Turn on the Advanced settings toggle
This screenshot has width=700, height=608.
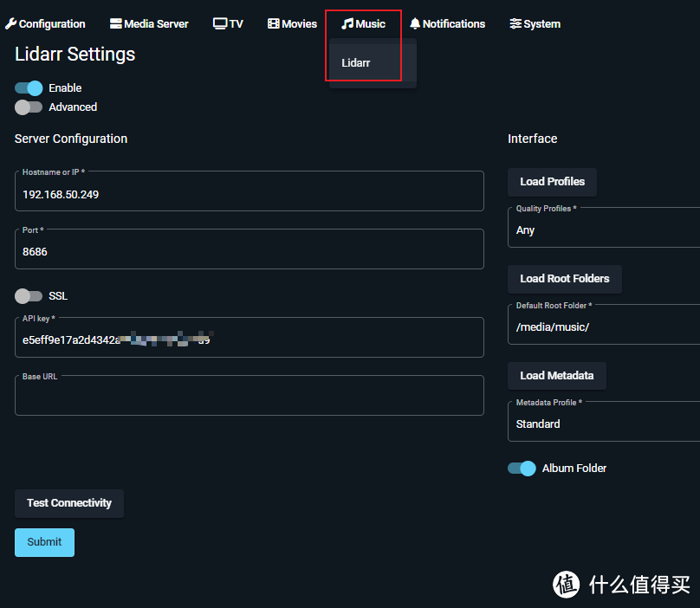tap(29, 107)
